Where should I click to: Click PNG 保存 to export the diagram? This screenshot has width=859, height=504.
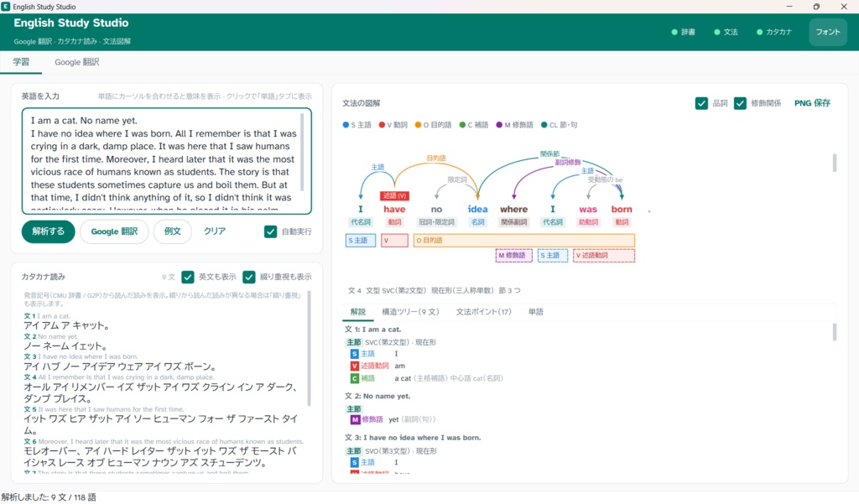(x=812, y=103)
